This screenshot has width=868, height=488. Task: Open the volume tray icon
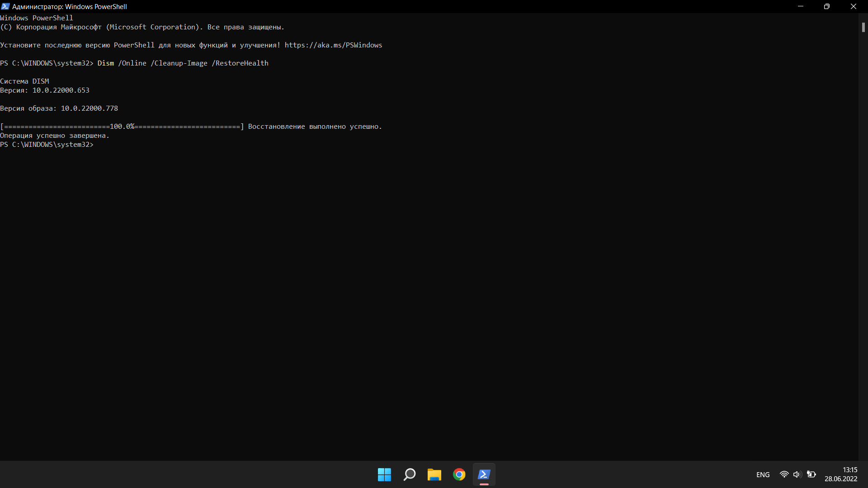coord(797,474)
